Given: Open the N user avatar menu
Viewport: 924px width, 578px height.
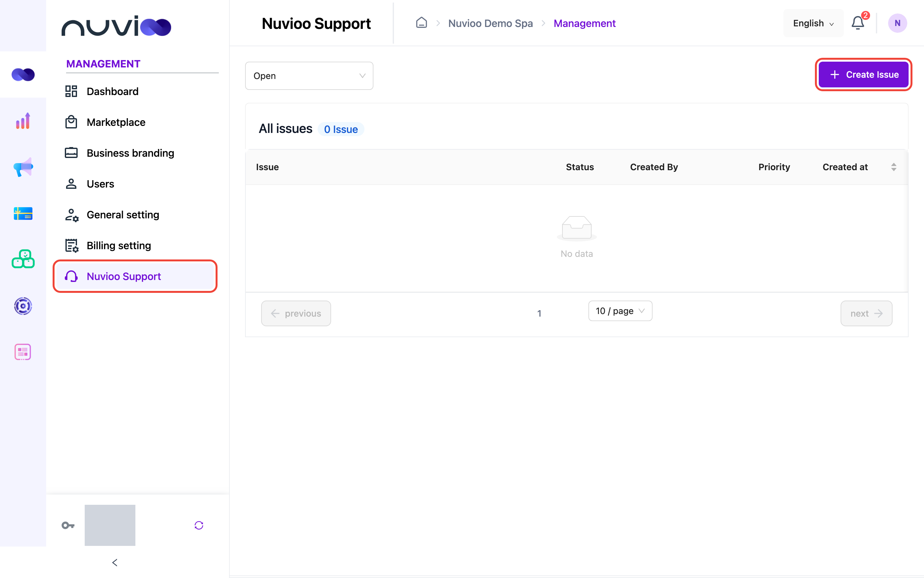Looking at the screenshot, I should tap(897, 23).
